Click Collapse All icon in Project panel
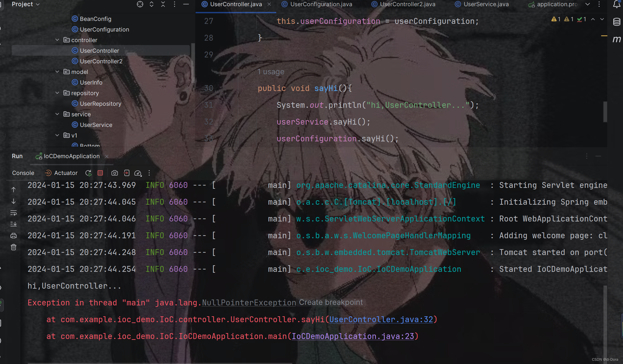This screenshot has height=364, width=623. click(163, 4)
